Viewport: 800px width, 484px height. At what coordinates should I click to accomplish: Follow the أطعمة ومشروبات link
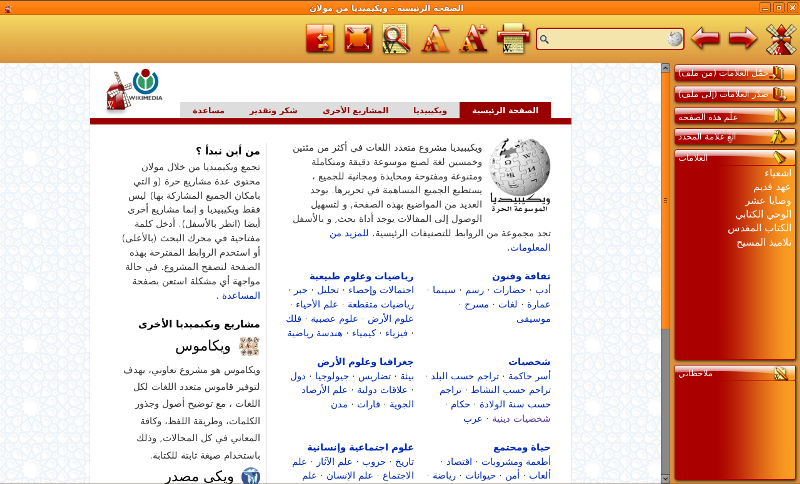coord(516,462)
